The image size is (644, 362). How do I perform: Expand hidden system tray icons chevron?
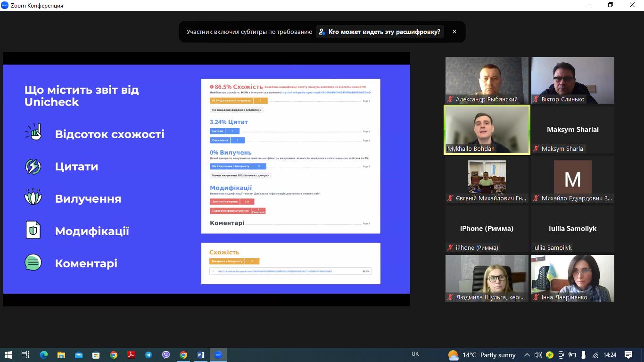point(527,355)
